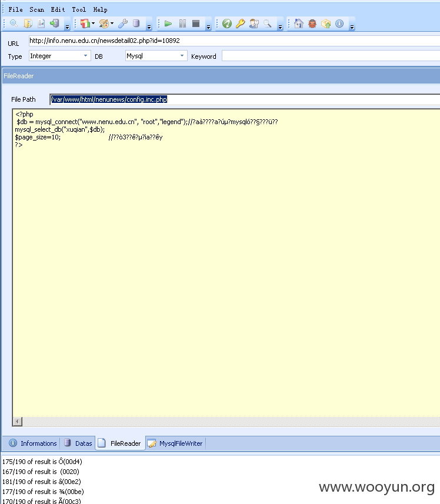Click the database cylinder icon in toolbar
This screenshot has width=440, height=504.
(136, 24)
